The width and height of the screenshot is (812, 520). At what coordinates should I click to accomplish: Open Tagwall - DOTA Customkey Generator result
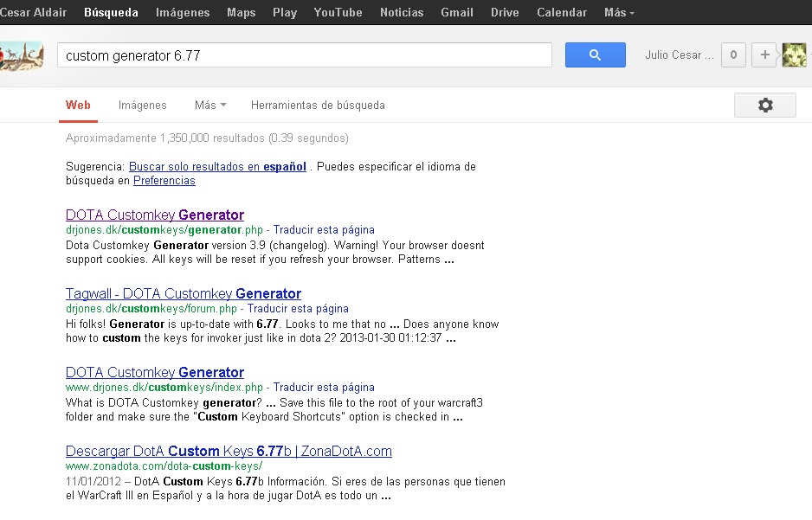184,293
